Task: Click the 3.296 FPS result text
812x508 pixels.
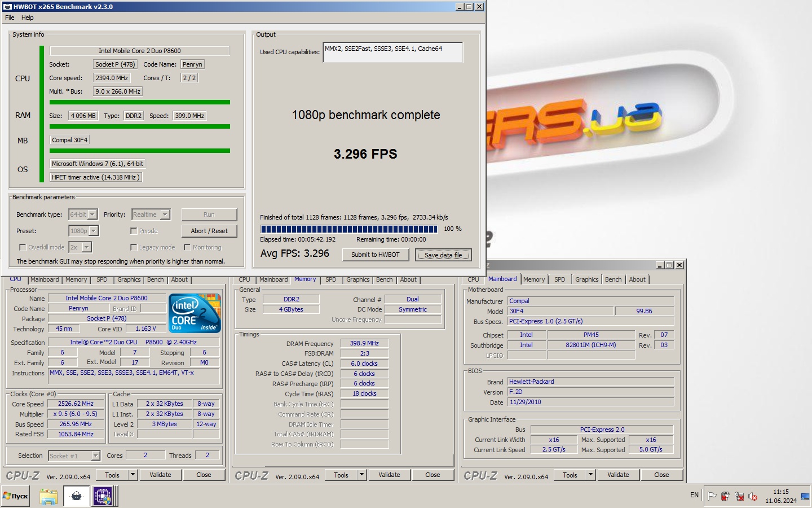Action: 365,154
